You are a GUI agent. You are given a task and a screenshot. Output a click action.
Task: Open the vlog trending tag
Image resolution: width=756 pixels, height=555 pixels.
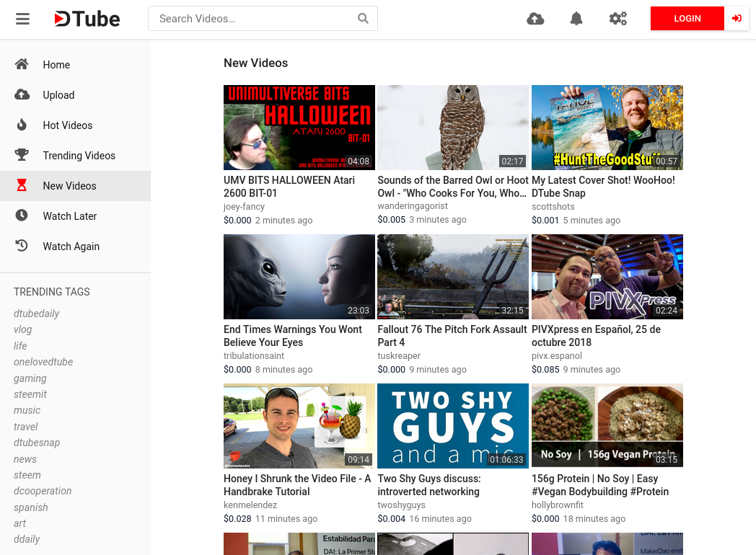point(22,329)
